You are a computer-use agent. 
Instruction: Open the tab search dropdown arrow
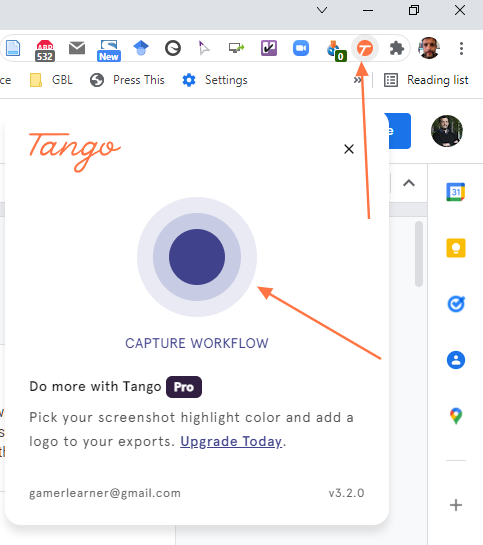coord(322,10)
